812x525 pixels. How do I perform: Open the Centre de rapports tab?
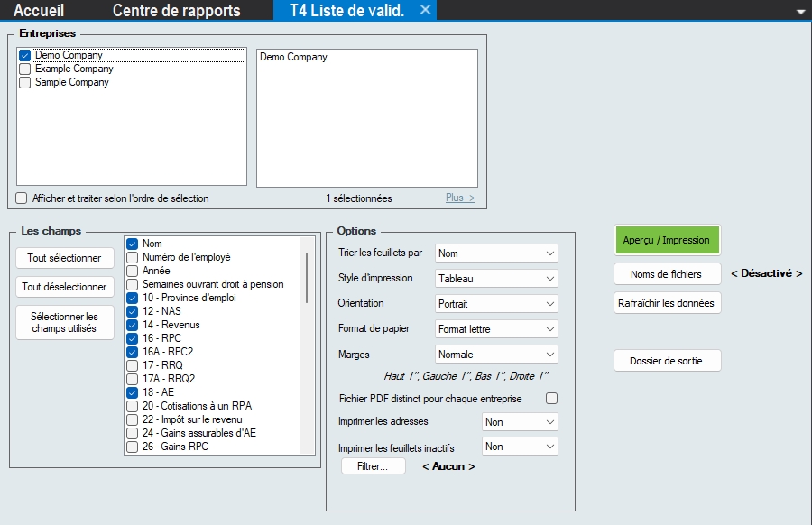(x=176, y=11)
